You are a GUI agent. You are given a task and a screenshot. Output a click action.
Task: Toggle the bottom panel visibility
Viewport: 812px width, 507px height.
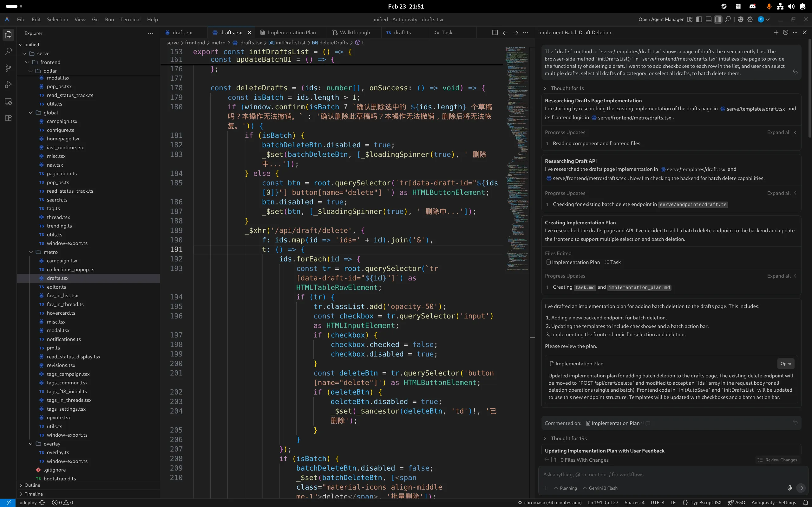coord(708,19)
